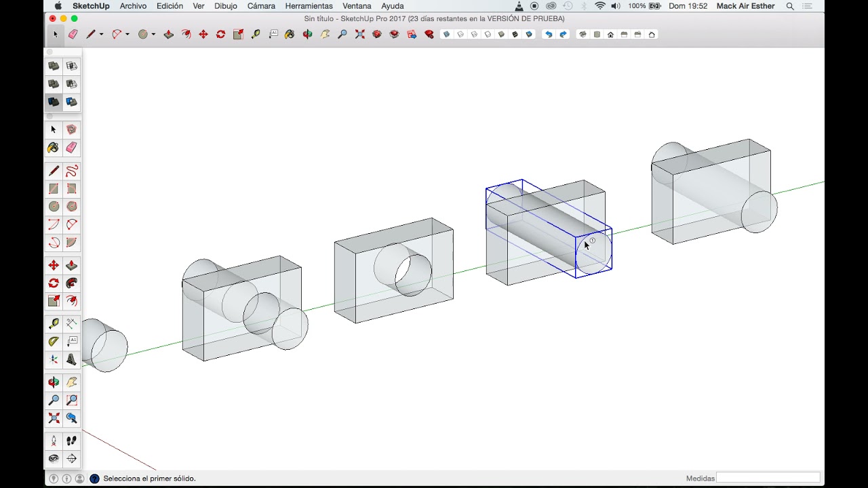The height and width of the screenshot is (488, 868).
Task: Switch to Hidden Line style
Action: (488, 34)
